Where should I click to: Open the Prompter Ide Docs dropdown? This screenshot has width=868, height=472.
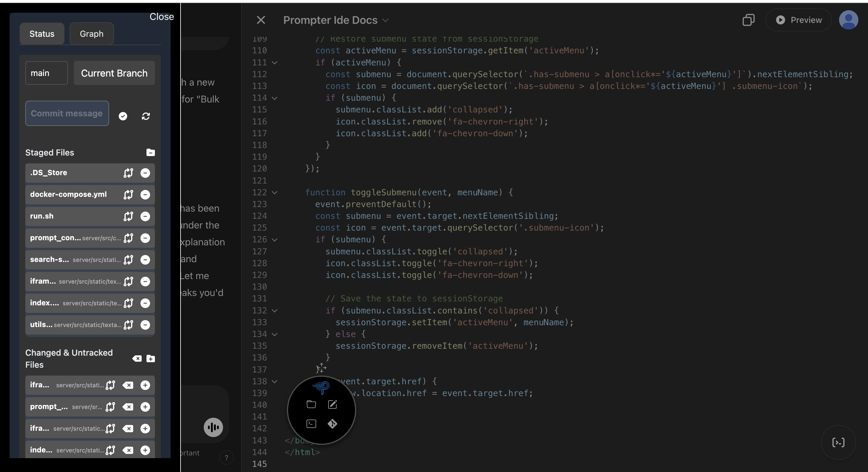pos(336,20)
